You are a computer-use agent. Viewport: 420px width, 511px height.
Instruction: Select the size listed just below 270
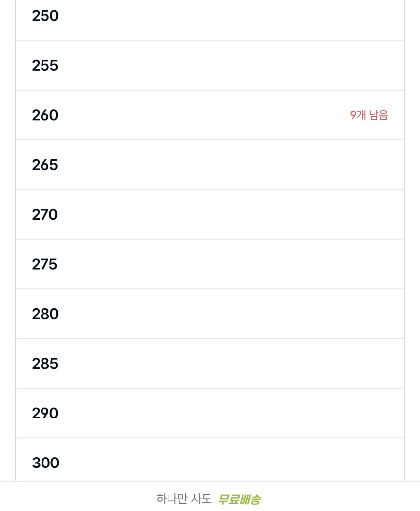click(45, 264)
